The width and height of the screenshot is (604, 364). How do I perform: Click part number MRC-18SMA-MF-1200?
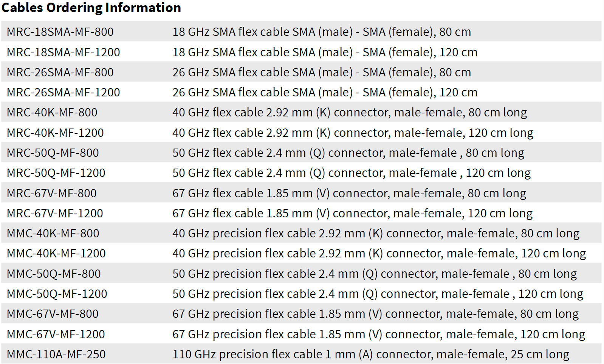click(x=63, y=52)
